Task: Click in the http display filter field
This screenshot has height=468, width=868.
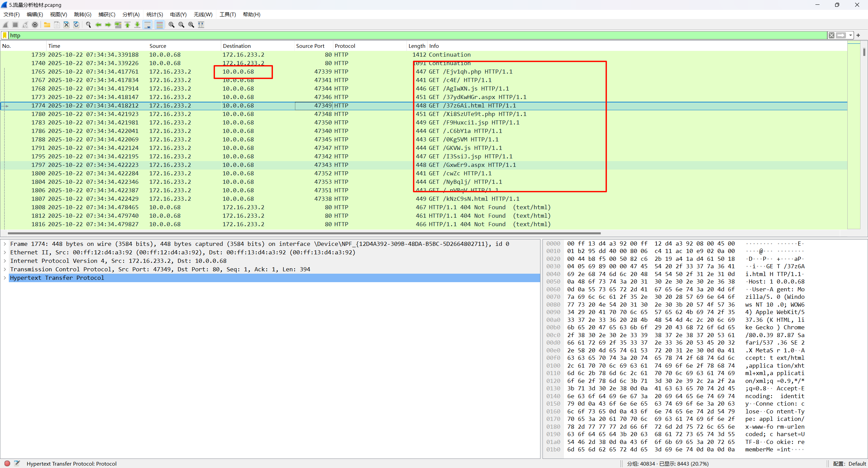Action: pyautogui.click(x=407, y=35)
